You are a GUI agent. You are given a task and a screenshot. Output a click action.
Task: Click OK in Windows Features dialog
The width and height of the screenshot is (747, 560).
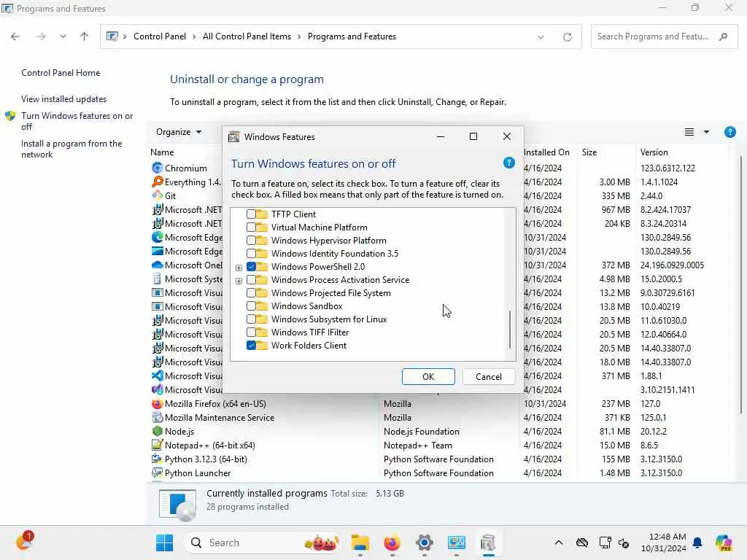coord(428,377)
